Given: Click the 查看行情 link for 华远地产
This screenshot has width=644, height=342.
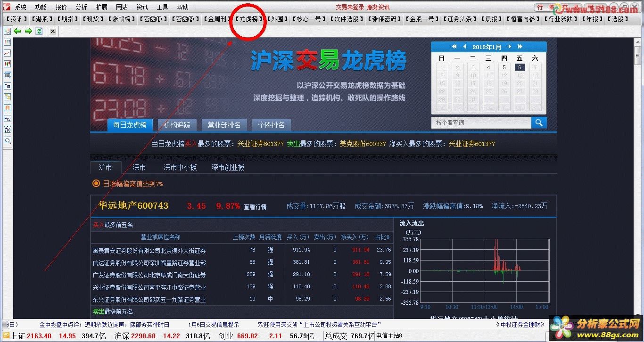Looking at the screenshot, I should 255,207.
